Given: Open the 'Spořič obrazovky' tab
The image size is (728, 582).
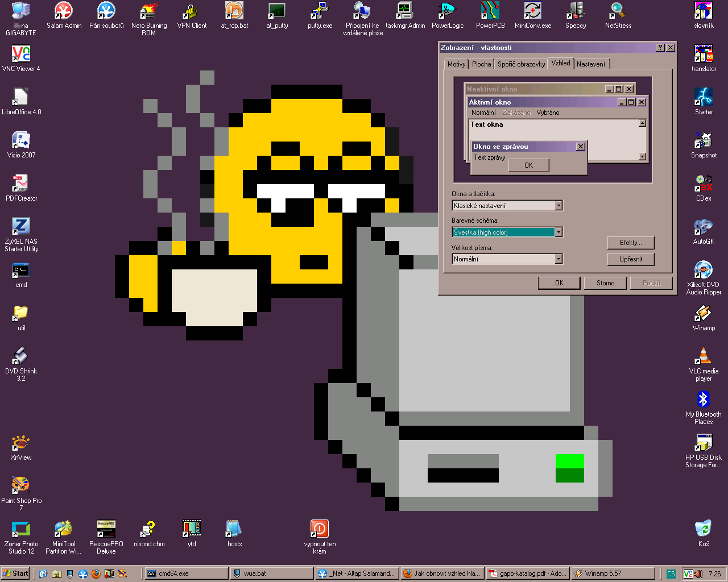Looking at the screenshot, I should pos(521,64).
